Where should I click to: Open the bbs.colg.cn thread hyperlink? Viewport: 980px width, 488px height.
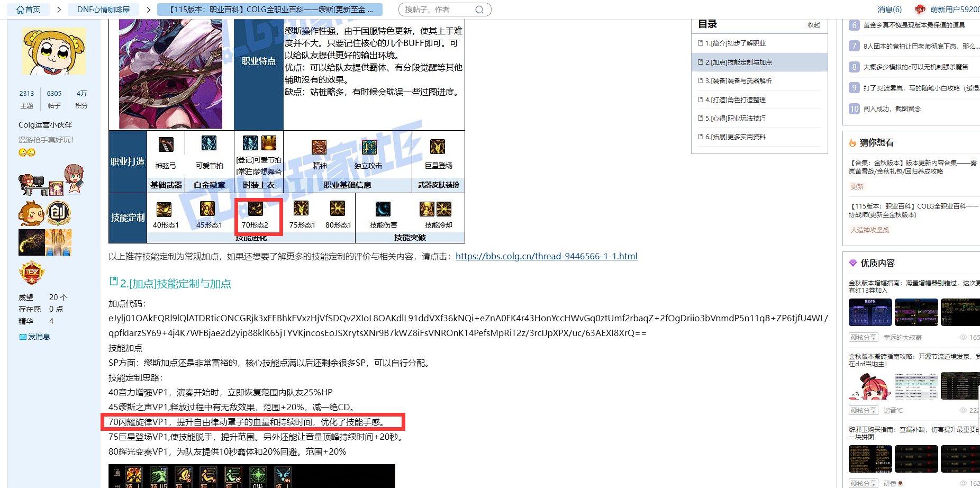click(x=546, y=256)
